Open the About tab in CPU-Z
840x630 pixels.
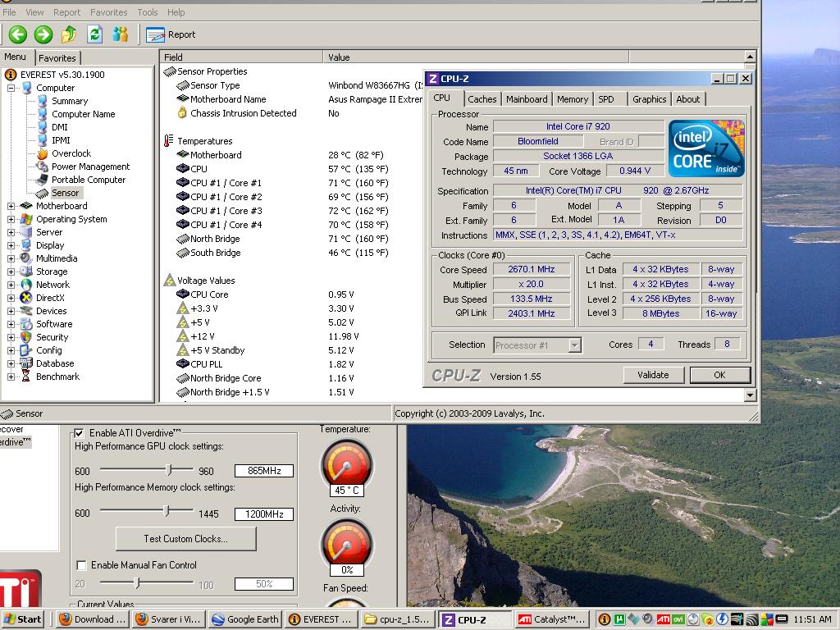688,99
